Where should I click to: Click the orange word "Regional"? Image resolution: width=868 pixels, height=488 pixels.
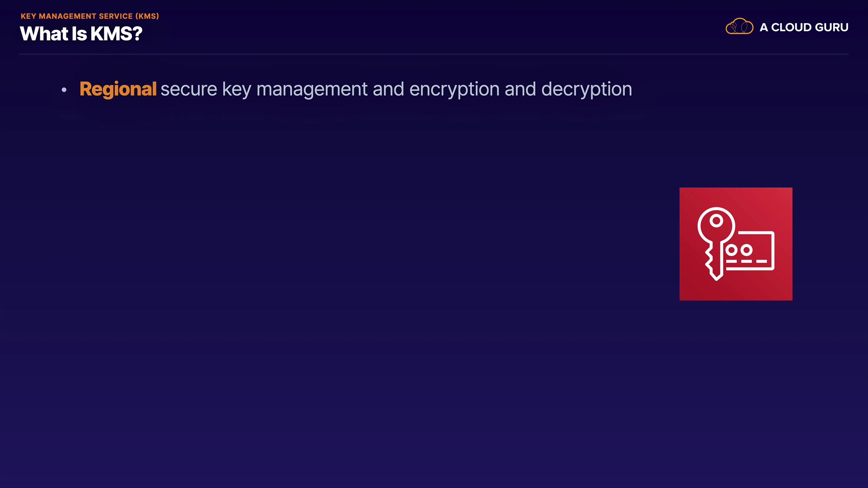click(x=118, y=89)
